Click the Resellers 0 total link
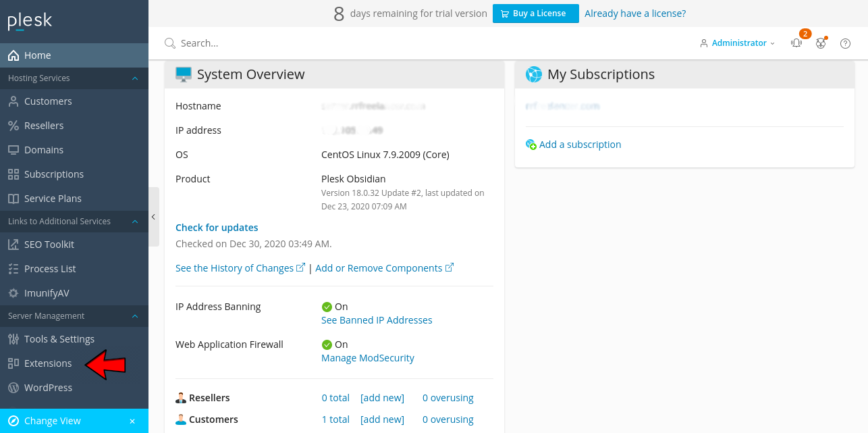The width and height of the screenshot is (868, 433). (x=335, y=398)
